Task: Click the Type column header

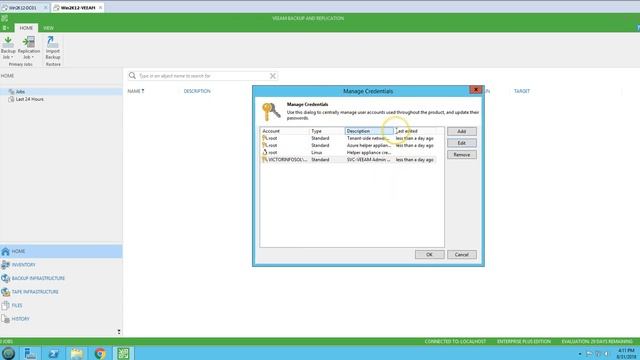Action: point(327,131)
